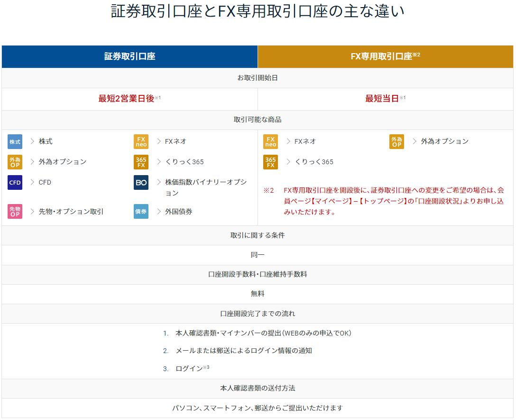
Task: Click the 口座開設完了までの流れ heading
Action: click(x=258, y=314)
